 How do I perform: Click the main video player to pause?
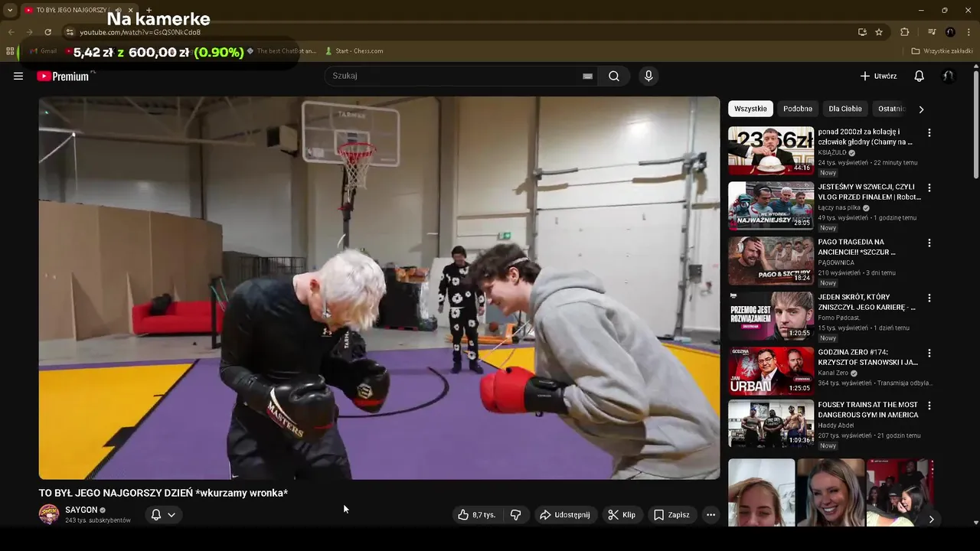point(379,288)
